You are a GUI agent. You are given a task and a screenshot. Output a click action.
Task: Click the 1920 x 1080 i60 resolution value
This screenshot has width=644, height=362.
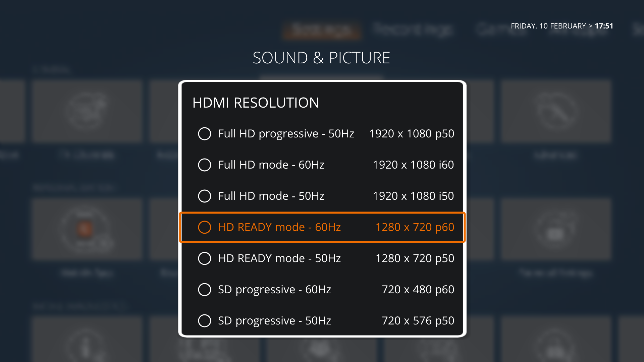(x=413, y=165)
